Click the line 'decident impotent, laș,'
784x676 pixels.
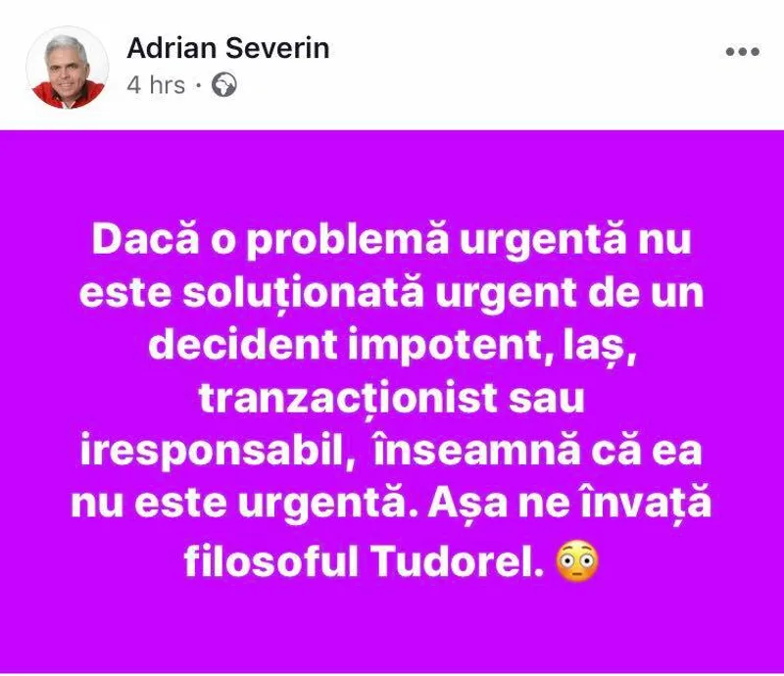pos(391,345)
